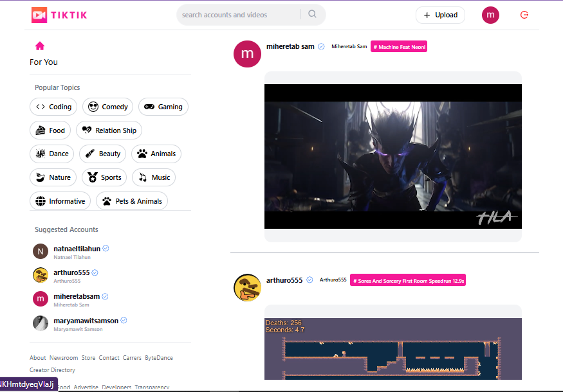The image size is (563, 392).
Task: Click the TIKTIK logo icon
Action: (39, 15)
